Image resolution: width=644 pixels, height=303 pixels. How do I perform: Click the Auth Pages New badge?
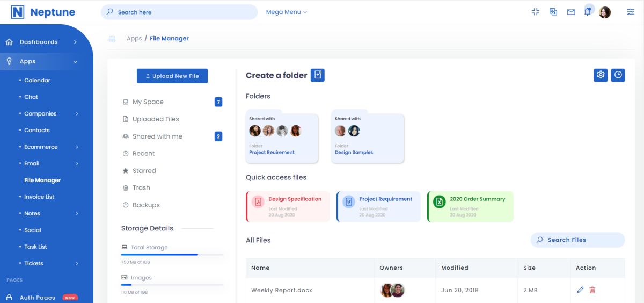point(70,298)
